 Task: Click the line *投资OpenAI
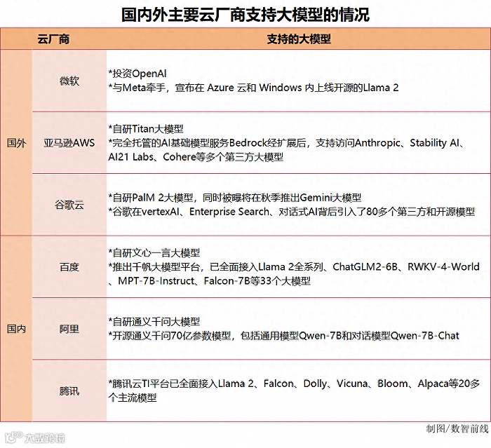tap(137, 74)
